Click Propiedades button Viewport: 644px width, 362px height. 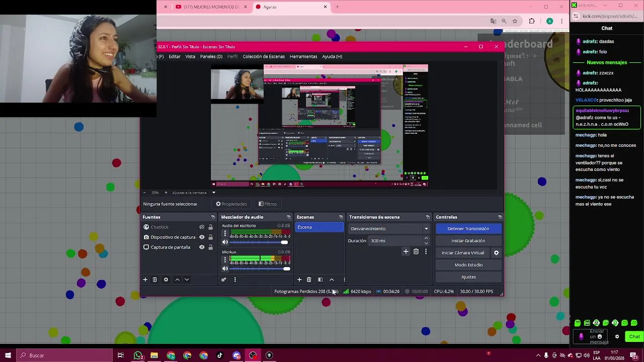pos(231,204)
